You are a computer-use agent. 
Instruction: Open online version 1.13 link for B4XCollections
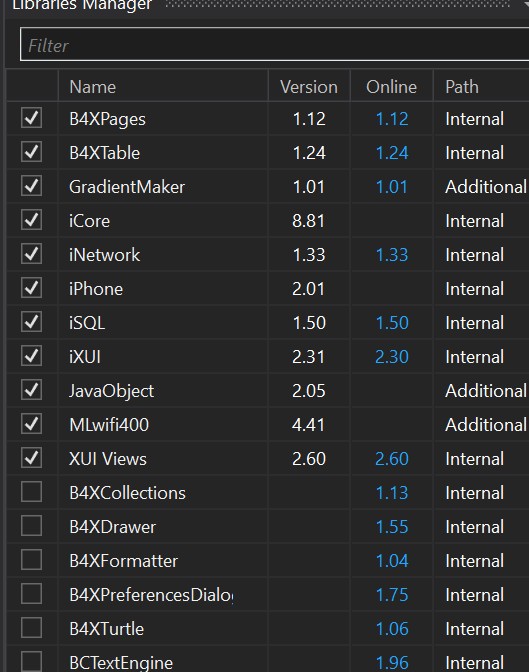point(392,493)
